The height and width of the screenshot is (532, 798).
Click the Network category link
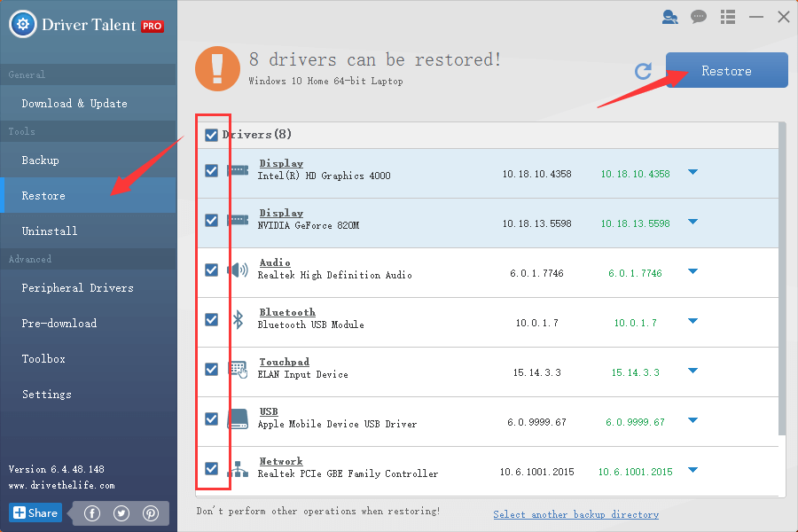(281, 461)
